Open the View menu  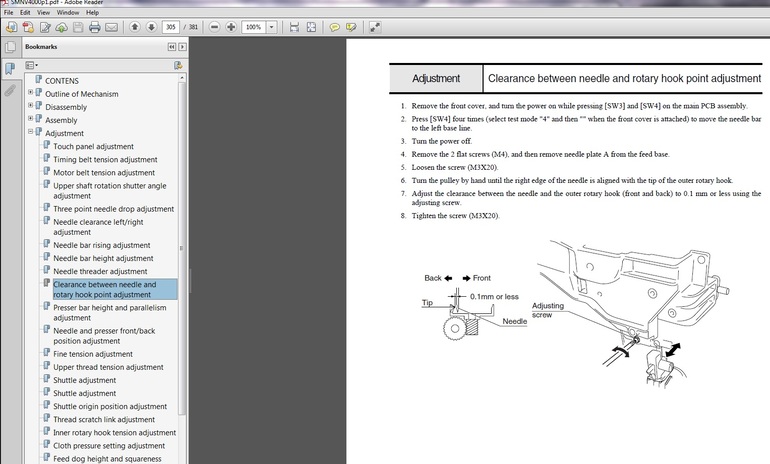tap(43, 12)
